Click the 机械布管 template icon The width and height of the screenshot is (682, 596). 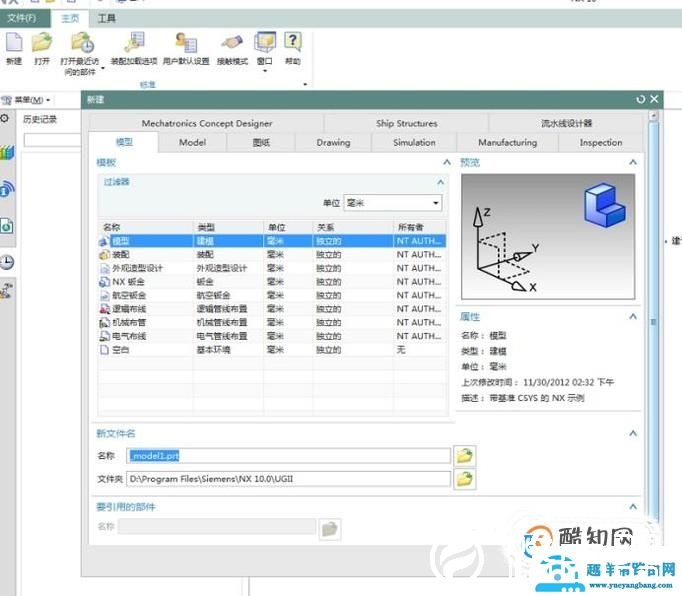pyautogui.click(x=104, y=322)
